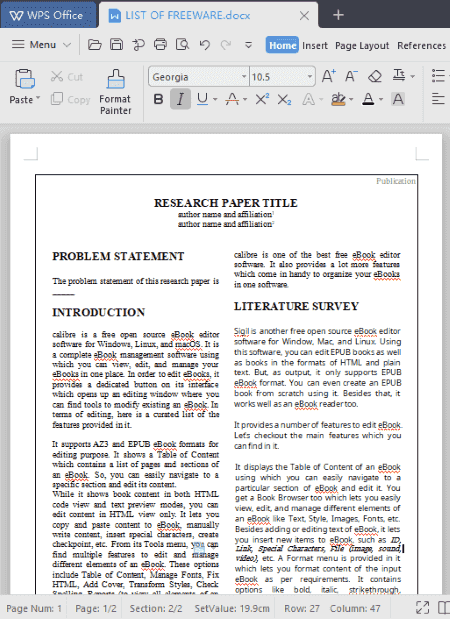Viewport: 450px width, 619px height.
Task: Click Section: 2/2 in status bar
Action: pyautogui.click(x=156, y=608)
